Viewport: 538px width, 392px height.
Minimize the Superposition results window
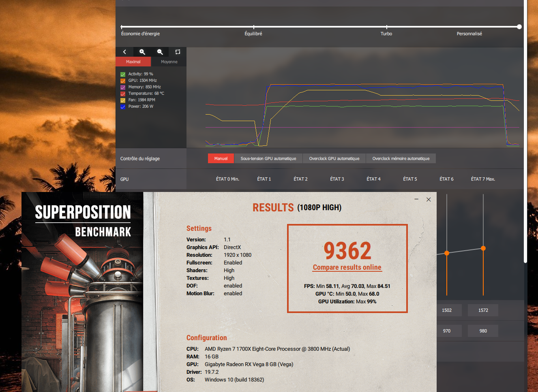click(416, 199)
